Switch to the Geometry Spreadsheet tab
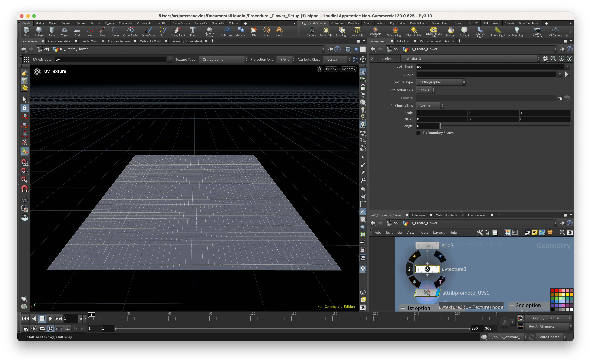 click(x=186, y=41)
